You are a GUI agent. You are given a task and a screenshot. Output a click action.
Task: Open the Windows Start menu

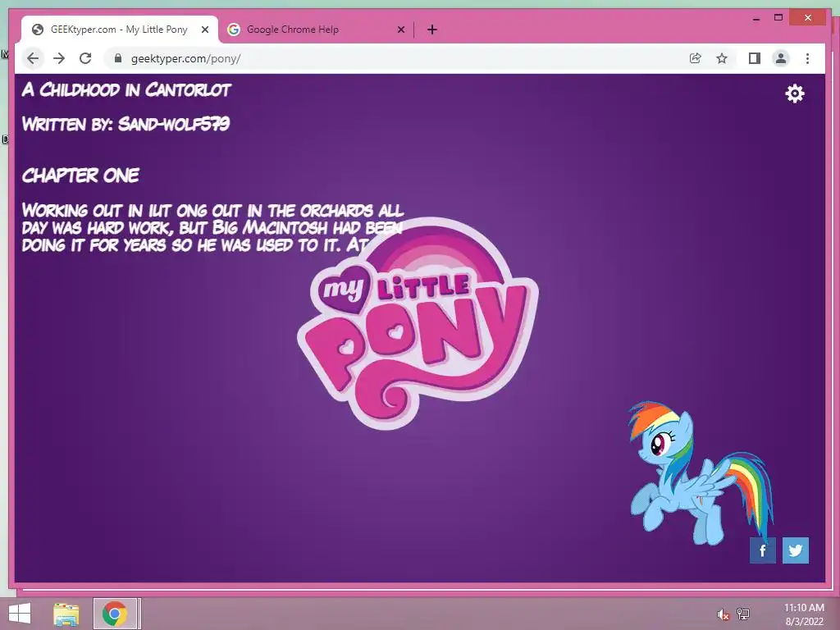(x=20, y=614)
